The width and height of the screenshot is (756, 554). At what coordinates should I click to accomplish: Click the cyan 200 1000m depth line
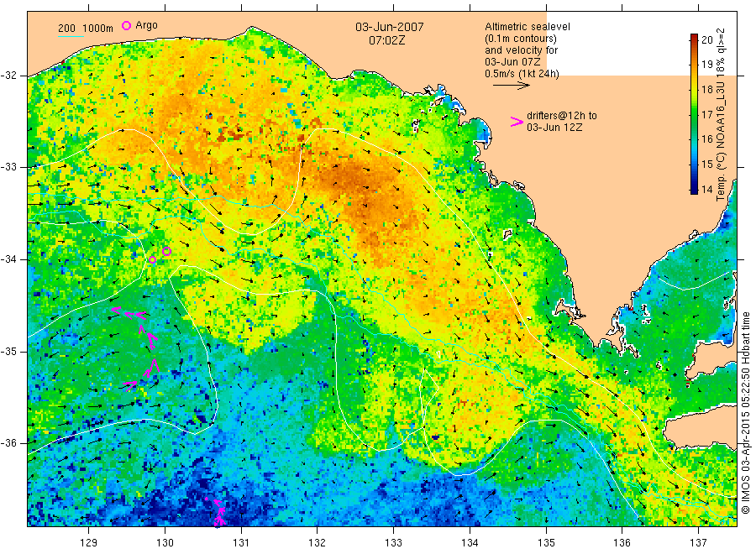[x=71, y=35]
